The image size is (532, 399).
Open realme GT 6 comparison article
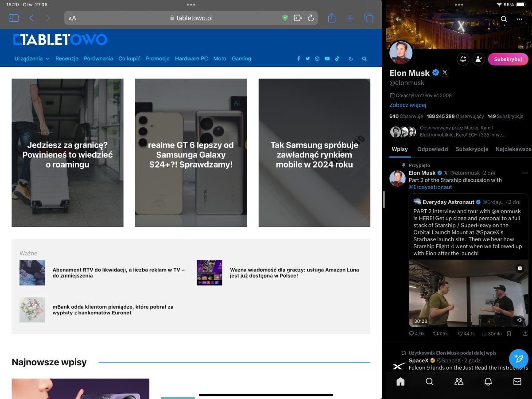point(191,153)
